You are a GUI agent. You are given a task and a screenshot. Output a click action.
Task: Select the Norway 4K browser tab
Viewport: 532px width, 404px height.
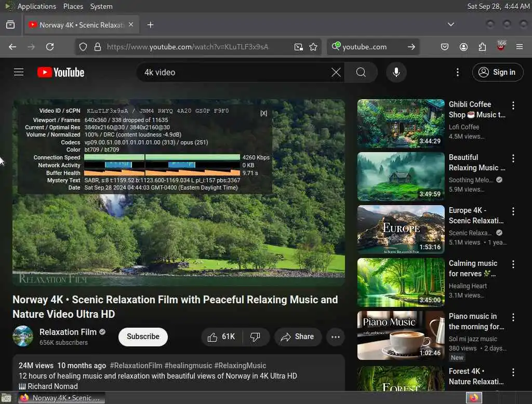82,25
